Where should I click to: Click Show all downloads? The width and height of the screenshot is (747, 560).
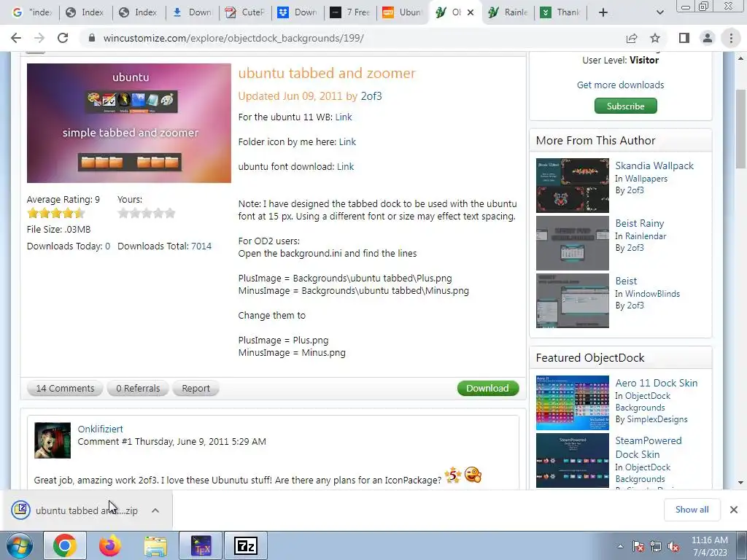pos(692,510)
